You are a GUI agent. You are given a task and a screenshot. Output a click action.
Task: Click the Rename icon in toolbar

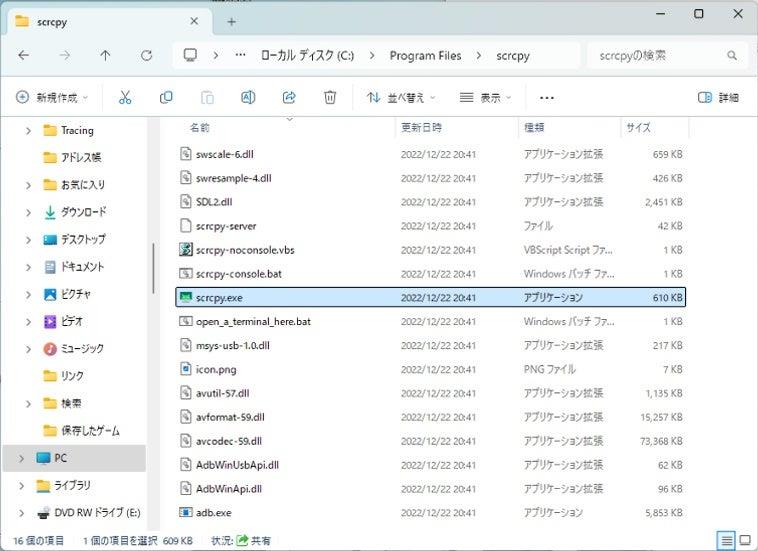pos(248,98)
